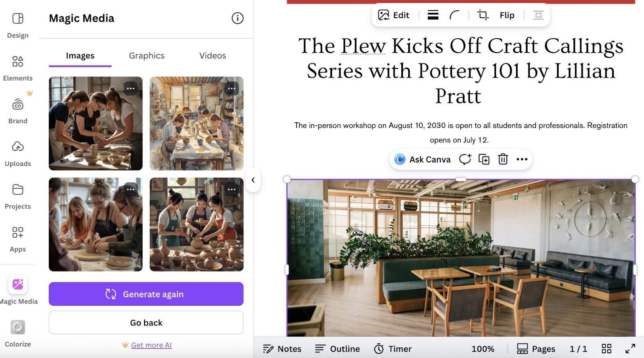
Task: Launch the Ask Canva assistant
Action: pyautogui.click(x=422, y=159)
